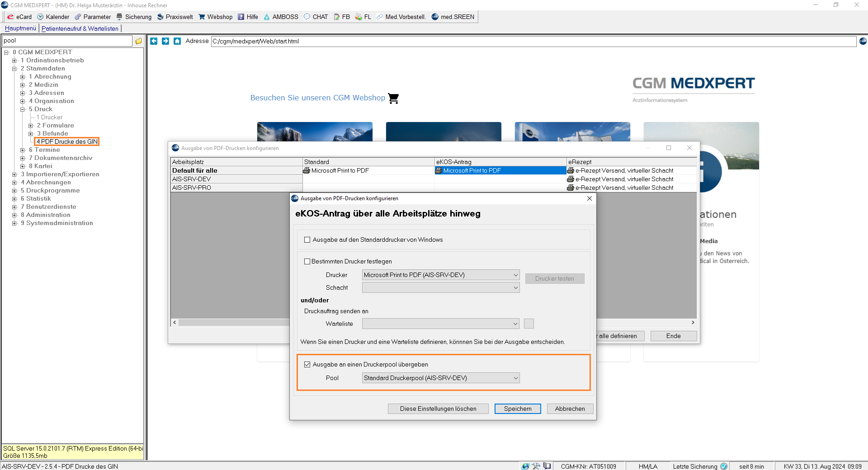
Task: Open the CHAT toolbar icon
Action: 316,17
